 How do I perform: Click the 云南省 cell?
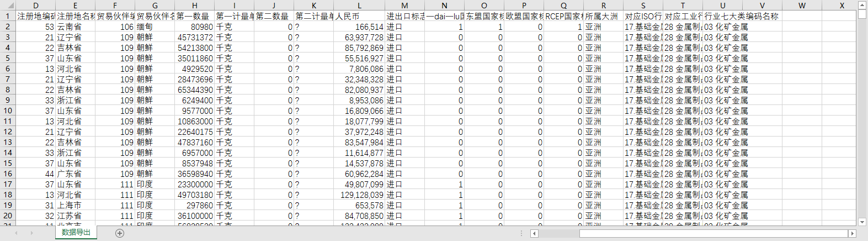click(76, 27)
